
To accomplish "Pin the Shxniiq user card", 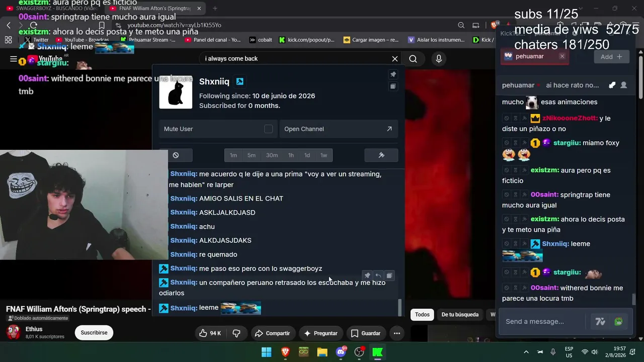I will pyautogui.click(x=393, y=74).
